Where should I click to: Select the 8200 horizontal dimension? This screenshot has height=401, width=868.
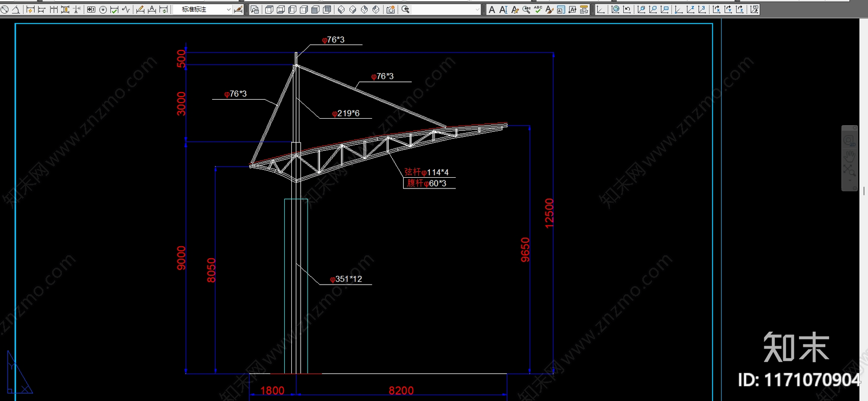click(401, 391)
